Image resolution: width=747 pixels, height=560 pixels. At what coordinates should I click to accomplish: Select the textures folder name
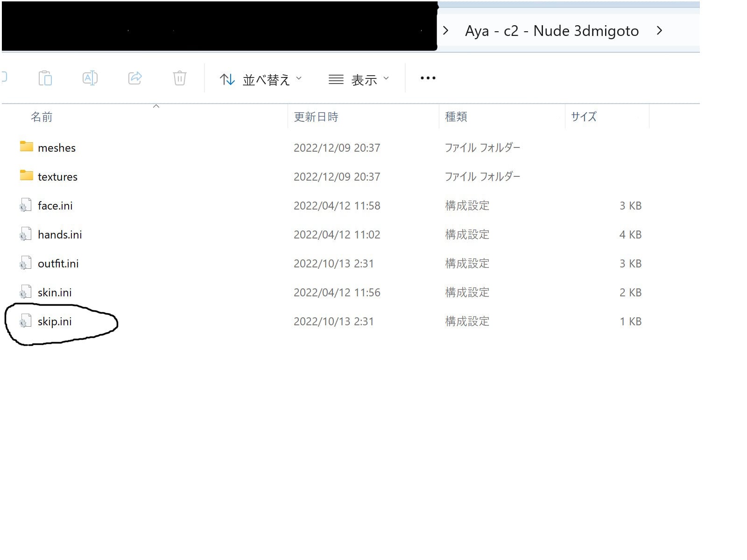tap(57, 177)
